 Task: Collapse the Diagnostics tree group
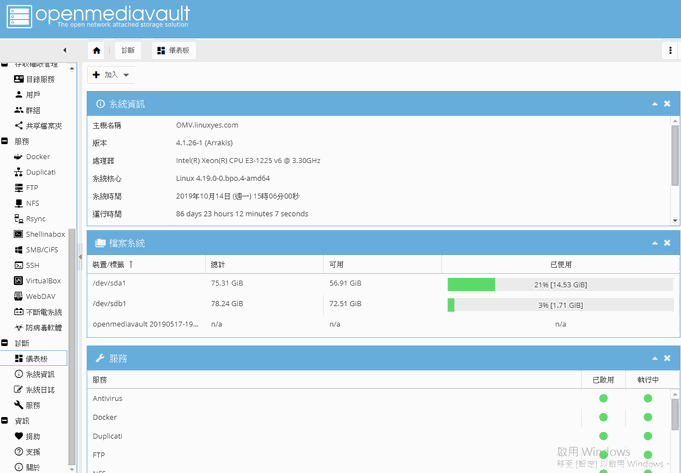[x=5, y=343]
